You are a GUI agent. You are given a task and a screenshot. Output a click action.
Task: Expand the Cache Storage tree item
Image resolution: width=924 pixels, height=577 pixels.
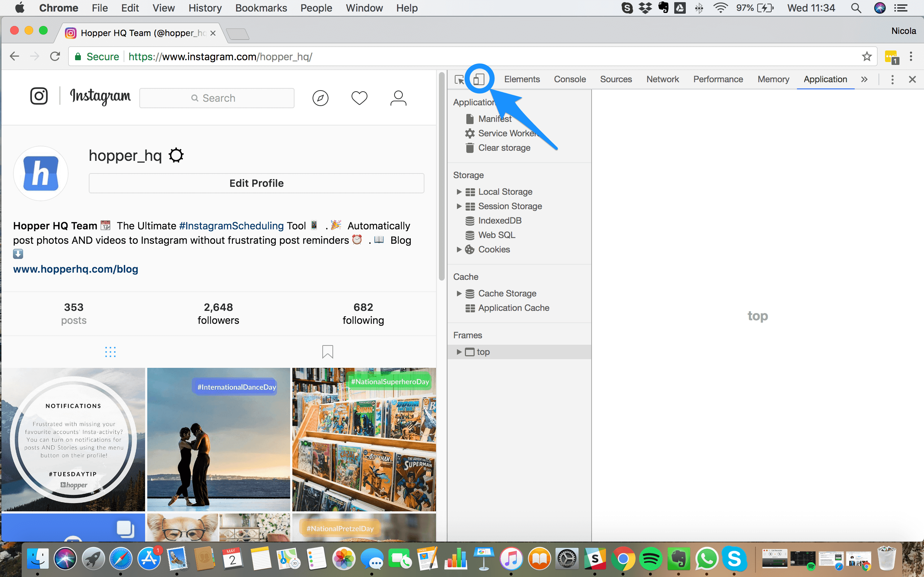tap(460, 293)
